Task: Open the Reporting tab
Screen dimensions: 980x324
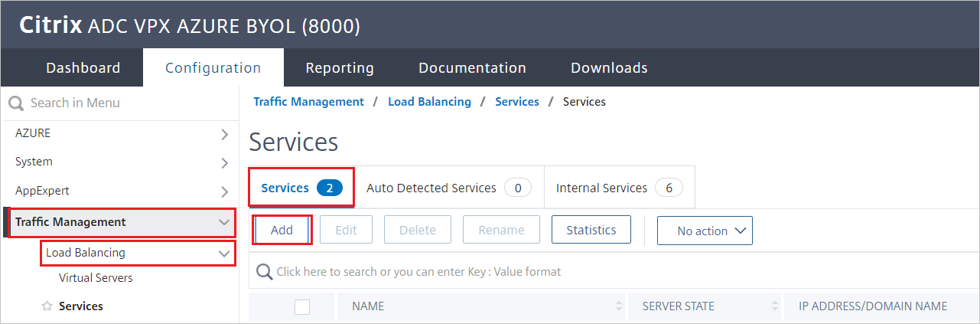Action: (340, 68)
